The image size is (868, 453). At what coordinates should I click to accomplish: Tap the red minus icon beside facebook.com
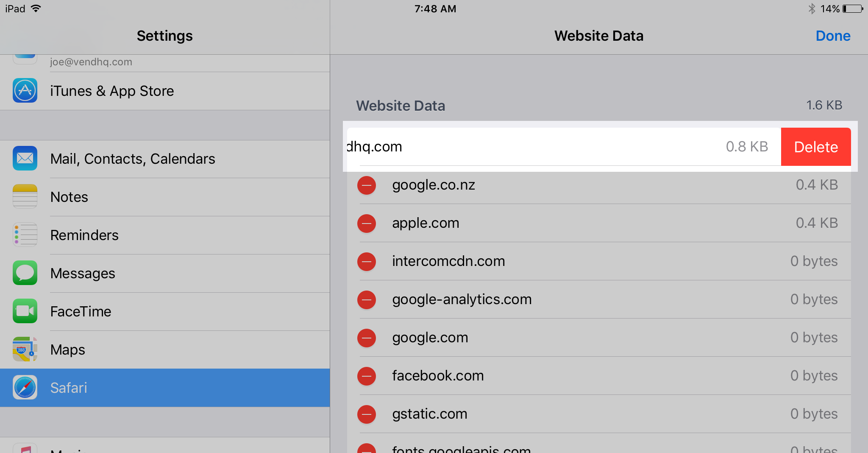pyautogui.click(x=367, y=376)
